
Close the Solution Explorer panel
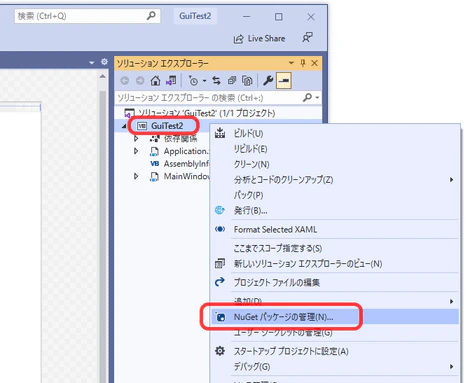tap(314, 63)
